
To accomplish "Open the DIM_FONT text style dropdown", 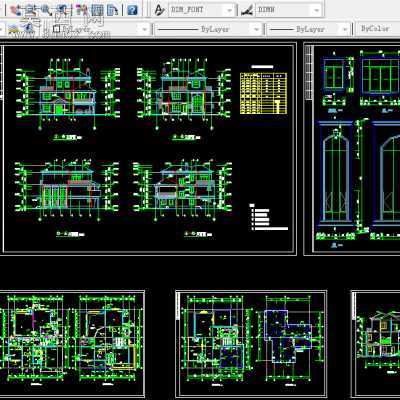I will click(x=202, y=10).
